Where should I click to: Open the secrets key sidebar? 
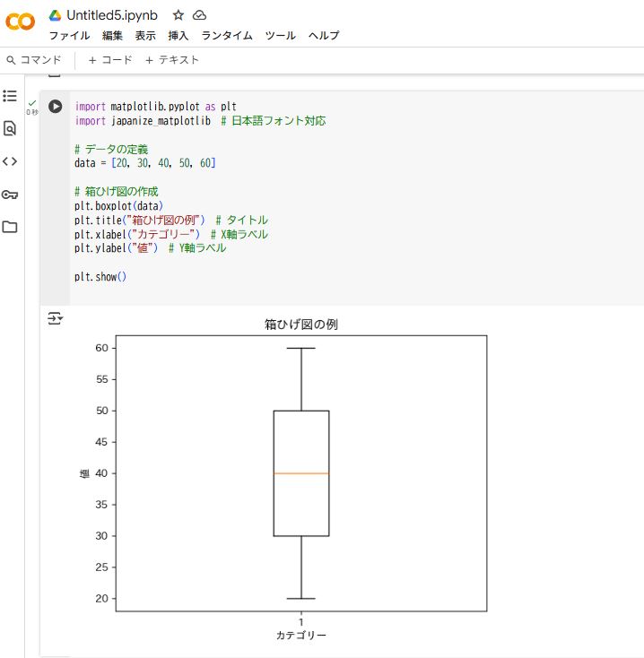tap(10, 195)
